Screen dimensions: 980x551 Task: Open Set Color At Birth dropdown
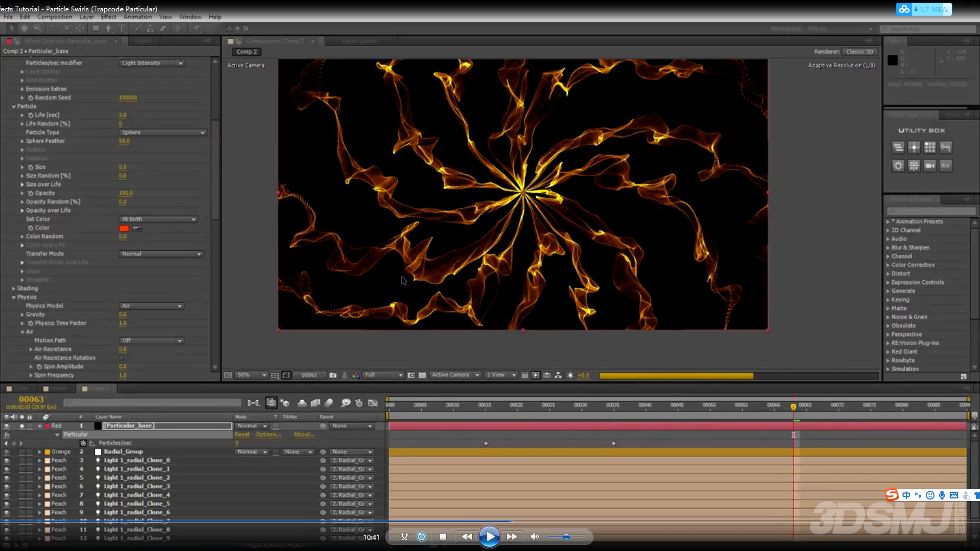(x=158, y=219)
